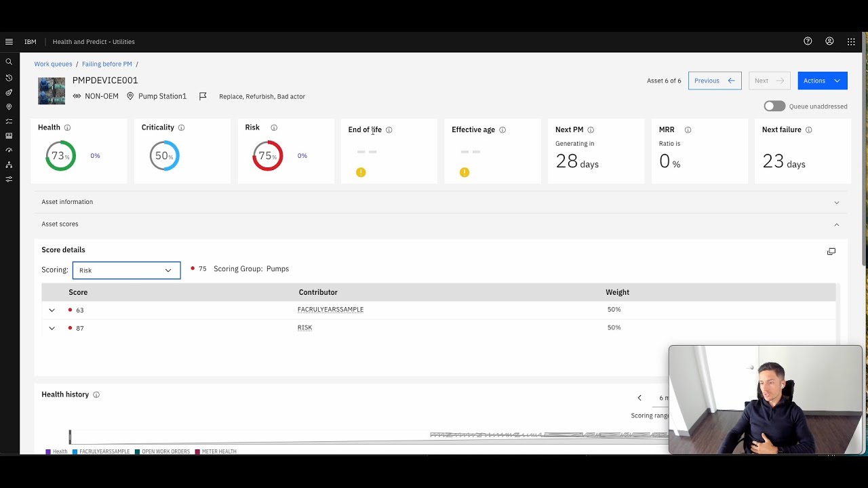Viewport: 868px width, 488px height.
Task: Expand the Asset information section
Action: coord(441,202)
